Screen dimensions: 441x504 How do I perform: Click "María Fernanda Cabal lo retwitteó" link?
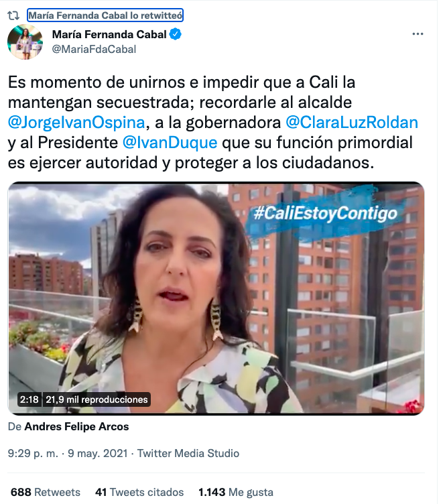pos(106,15)
